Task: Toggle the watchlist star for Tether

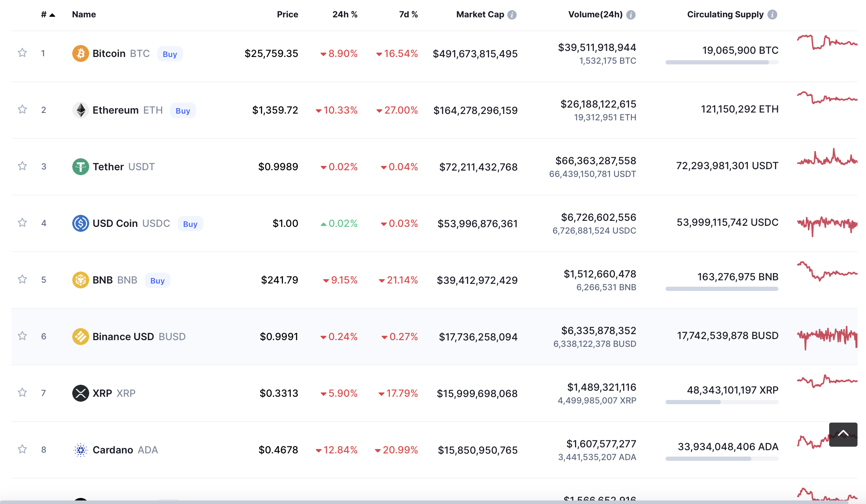Action: point(22,166)
